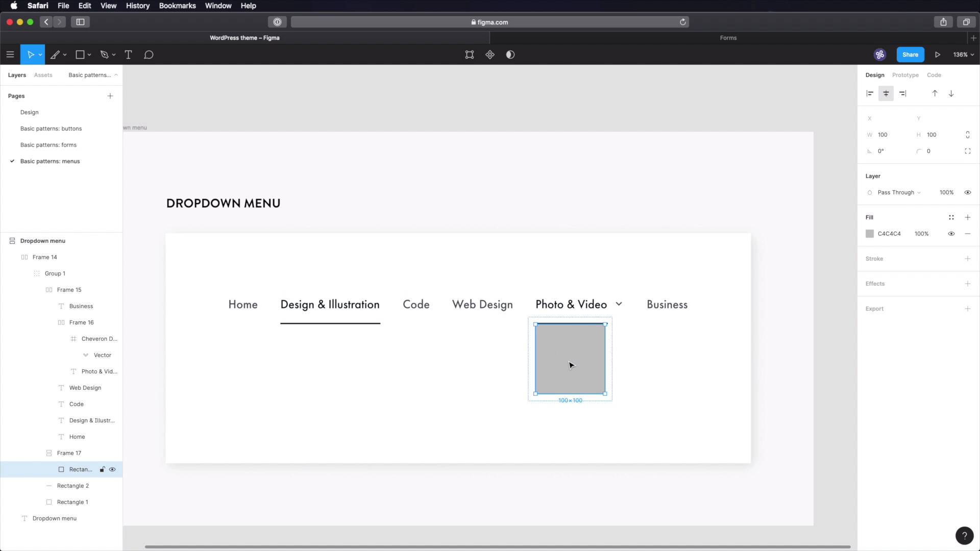Open the help question mark button

pyautogui.click(x=964, y=535)
